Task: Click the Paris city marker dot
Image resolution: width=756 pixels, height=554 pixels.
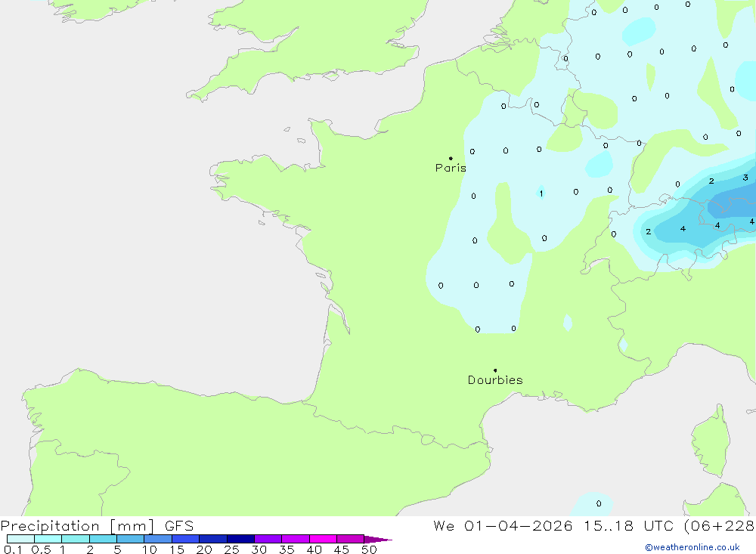Action: [x=451, y=158]
